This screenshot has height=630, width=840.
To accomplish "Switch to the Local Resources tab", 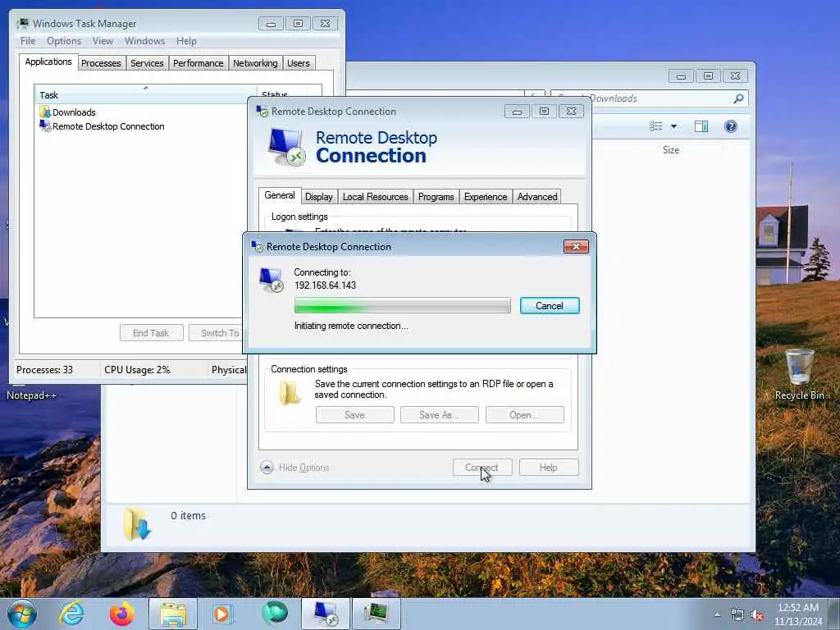I will coord(375,197).
